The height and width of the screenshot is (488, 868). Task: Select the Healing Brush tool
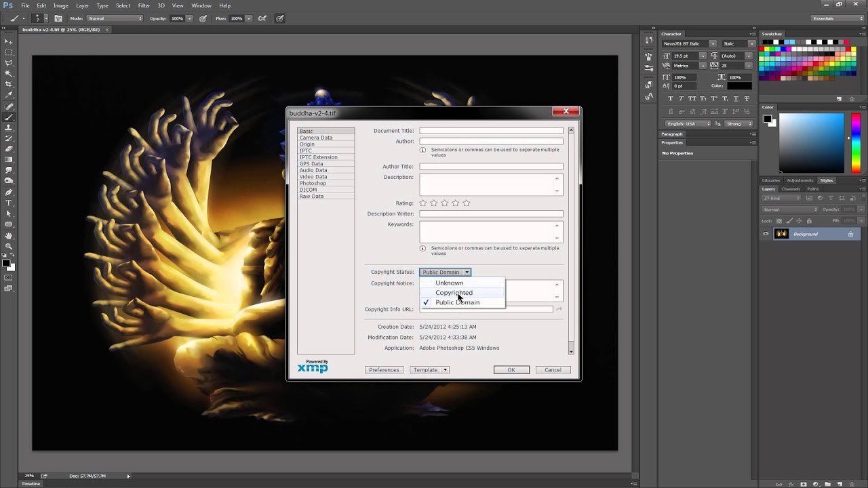(9, 106)
